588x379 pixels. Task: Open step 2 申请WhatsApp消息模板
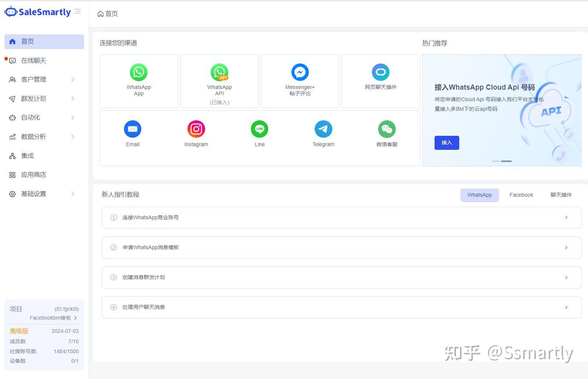point(342,248)
